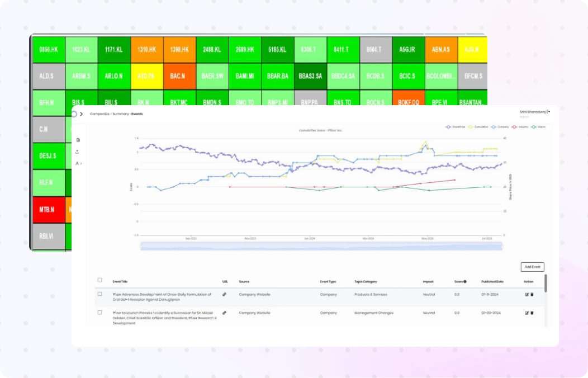Select the red MTB.N heatmap tile
The image size is (588, 378).
tap(49, 210)
